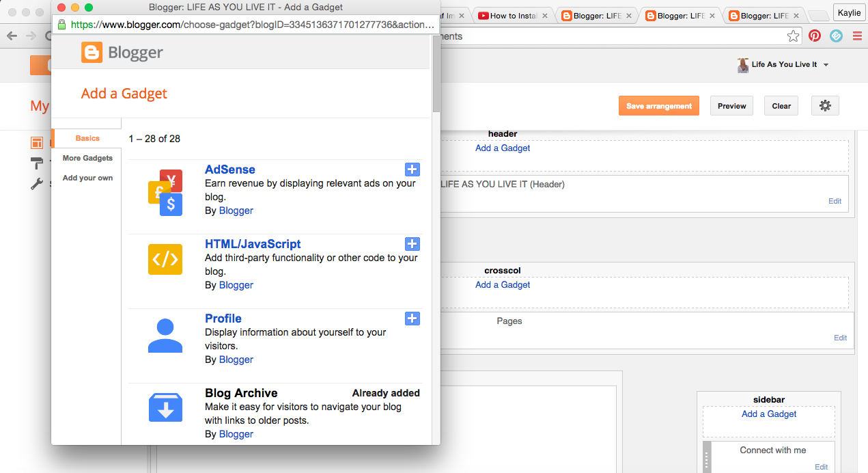Click the Connect with me drag handle
Image resolution: width=868 pixels, height=473 pixels.
(707, 457)
